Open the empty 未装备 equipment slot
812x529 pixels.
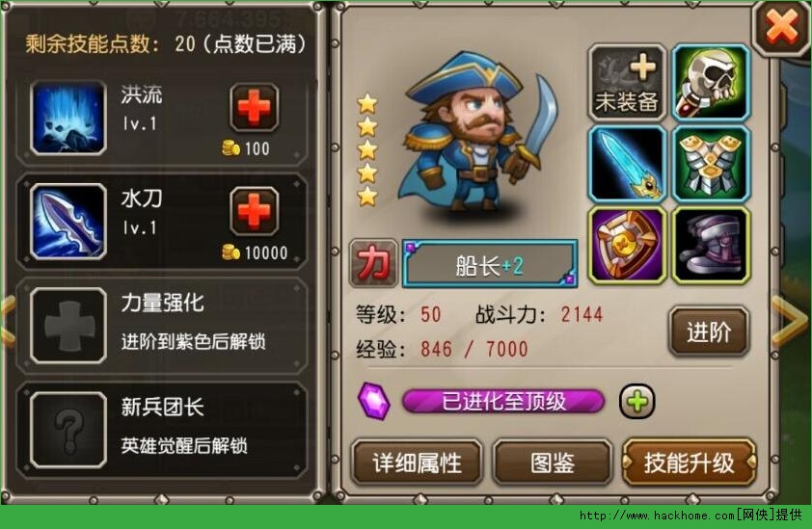(627, 83)
